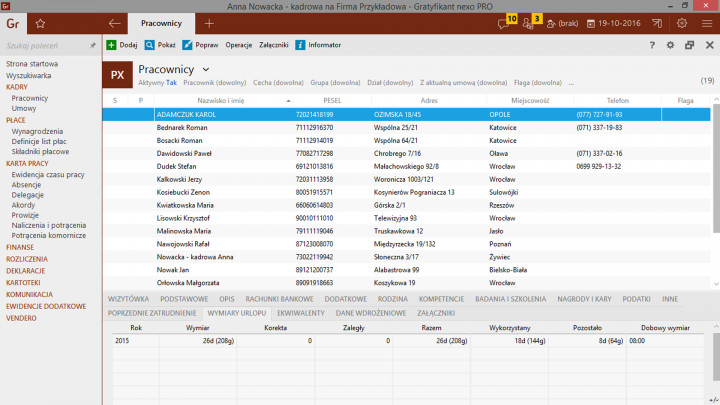
Task: Switch to the RODZINA tab
Action: click(x=392, y=298)
